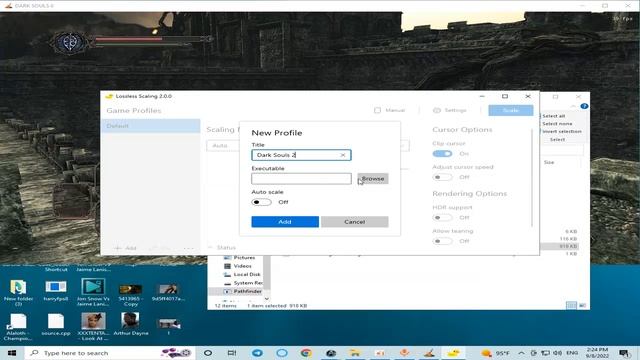Open Settings in Lossless Scaling header
Image resolution: width=640 pixels, height=360 pixels.
(449, 110)
